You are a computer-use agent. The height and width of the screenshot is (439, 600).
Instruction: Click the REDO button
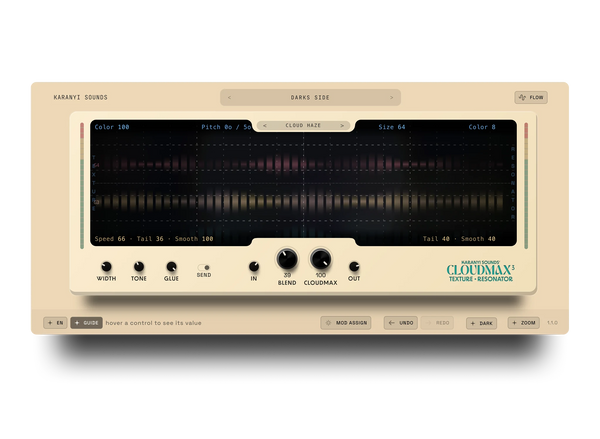pyautogui.click(x=437, y=323)
